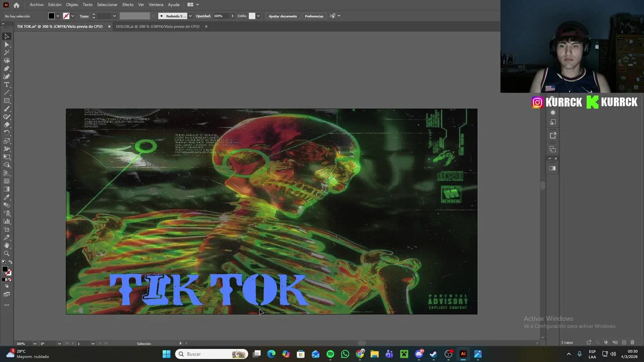Open the Gradient panel icon in dock

552,168
